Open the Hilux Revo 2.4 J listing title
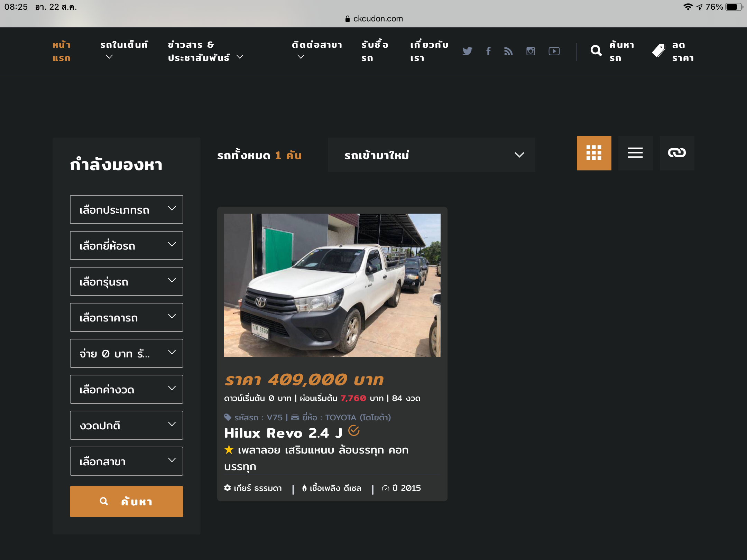The height and width of the screenshot is (560, 747). coord(283,433)
